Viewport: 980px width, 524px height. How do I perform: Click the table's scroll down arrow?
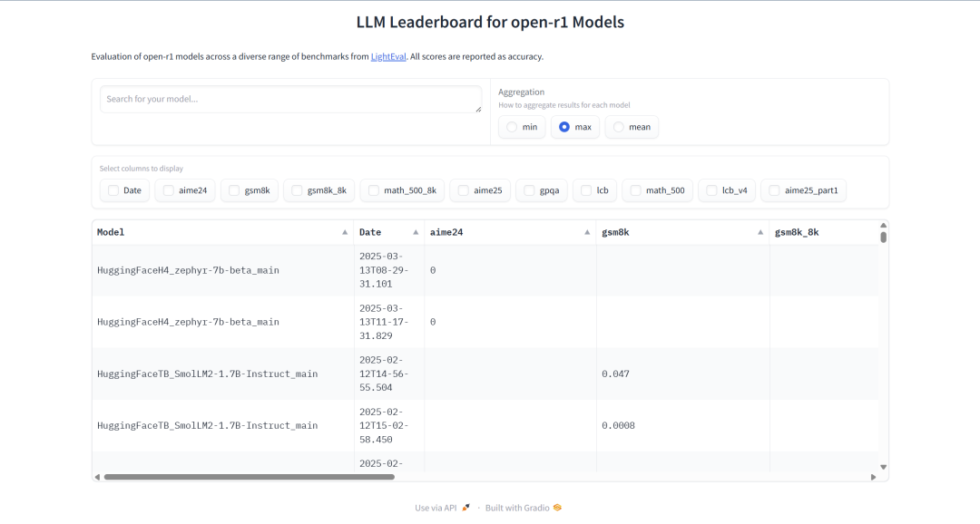(883, 467)
